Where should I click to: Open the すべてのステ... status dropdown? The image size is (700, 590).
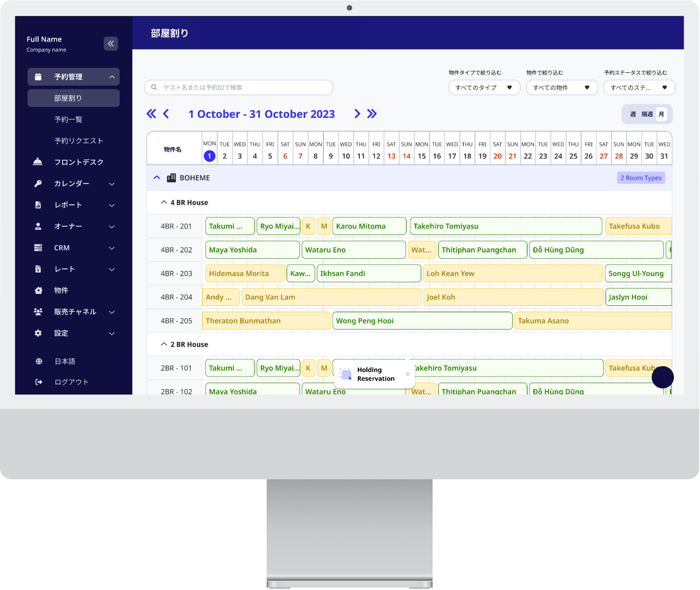coord(639,87)
